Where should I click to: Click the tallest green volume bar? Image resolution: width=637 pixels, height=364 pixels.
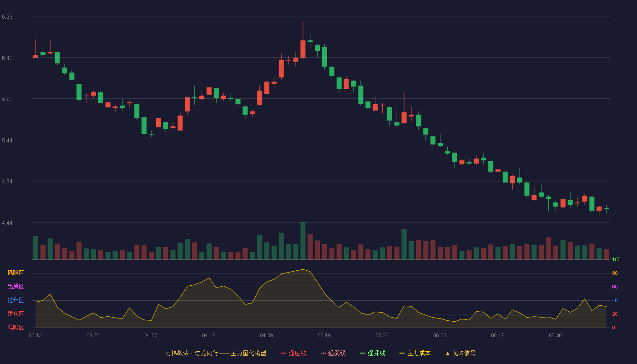click(303, 241)
